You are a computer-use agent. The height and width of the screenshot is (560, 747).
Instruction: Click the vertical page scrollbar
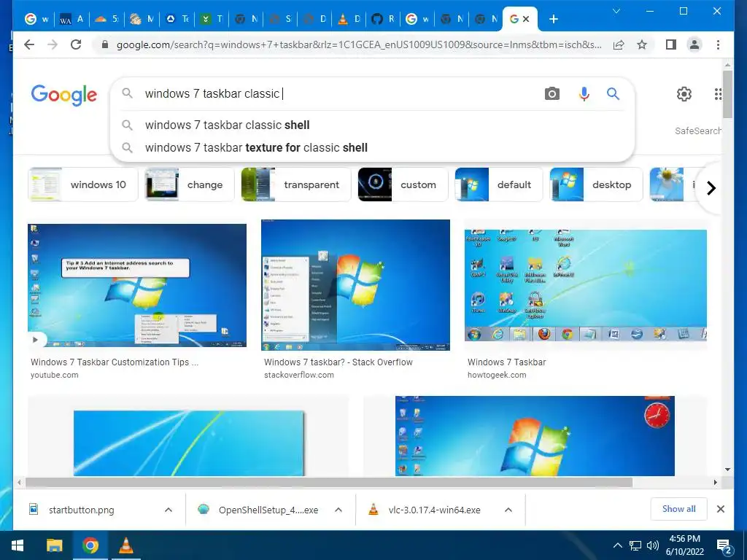[727, 94]
